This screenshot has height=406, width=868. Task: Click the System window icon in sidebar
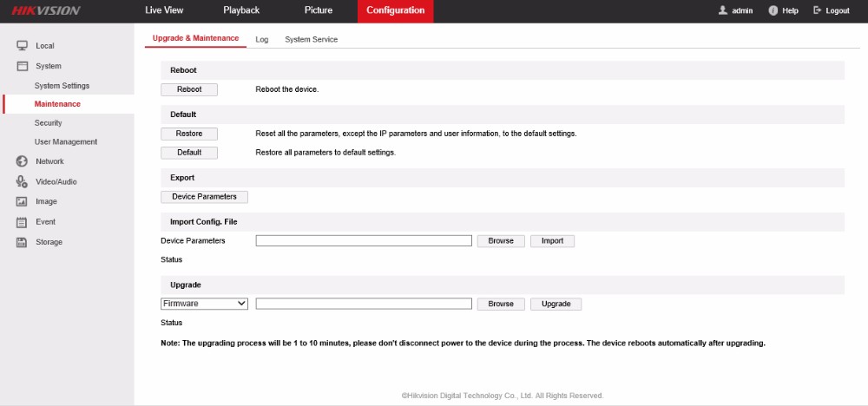click(x=22, y=66)
